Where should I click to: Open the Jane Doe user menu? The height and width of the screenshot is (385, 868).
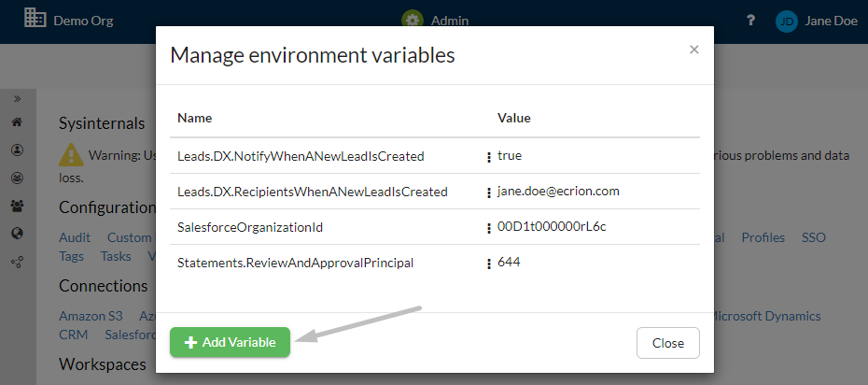coord(831,21)
